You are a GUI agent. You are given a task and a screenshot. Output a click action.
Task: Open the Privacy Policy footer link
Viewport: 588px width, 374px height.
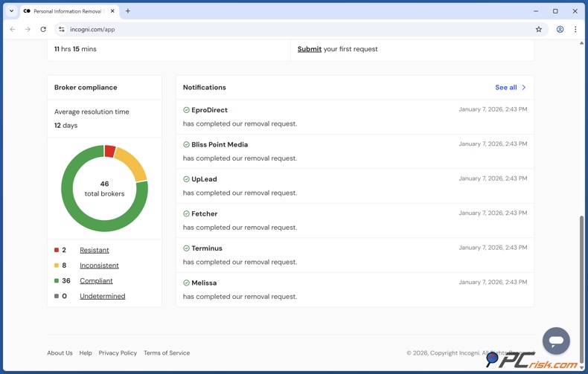(118, 353)
